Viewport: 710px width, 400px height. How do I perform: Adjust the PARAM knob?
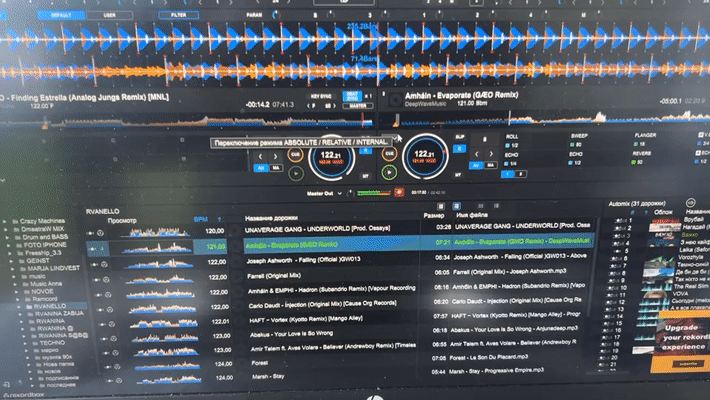point(275,15)
